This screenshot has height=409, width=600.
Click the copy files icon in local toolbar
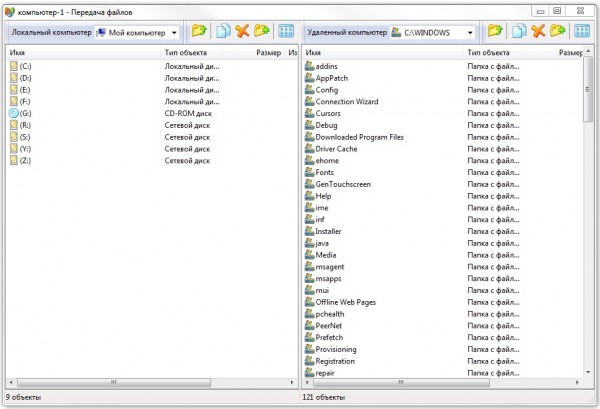223,31
